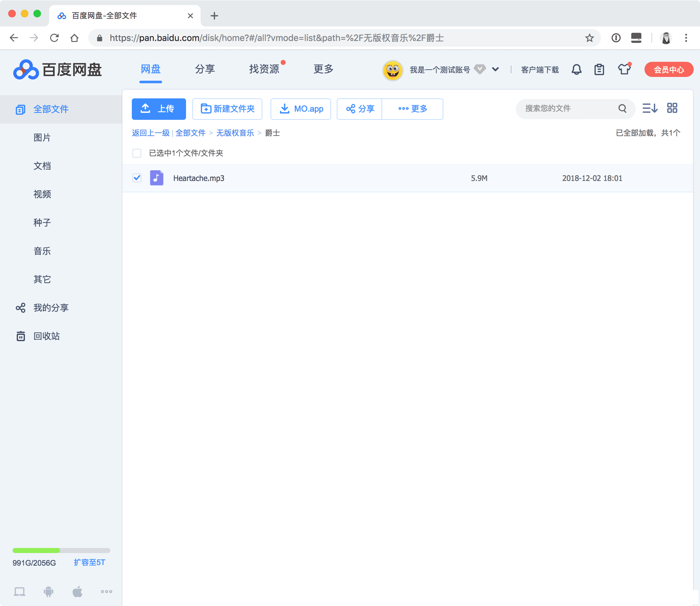Screen dimensions: 700x606
Task: Click the storage usage progress bar
Action: tap(61, 550)
